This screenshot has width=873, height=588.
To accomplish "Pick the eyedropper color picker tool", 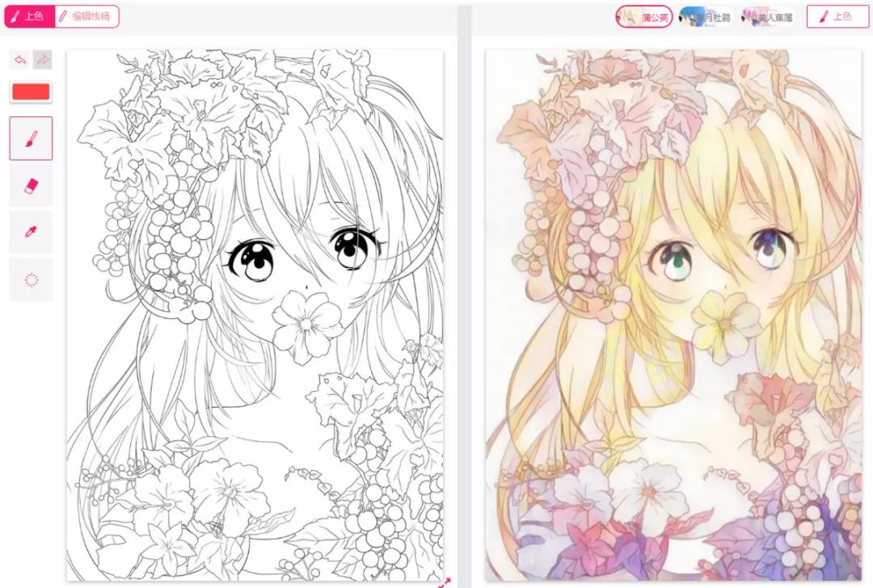I will tap(32, 232).
